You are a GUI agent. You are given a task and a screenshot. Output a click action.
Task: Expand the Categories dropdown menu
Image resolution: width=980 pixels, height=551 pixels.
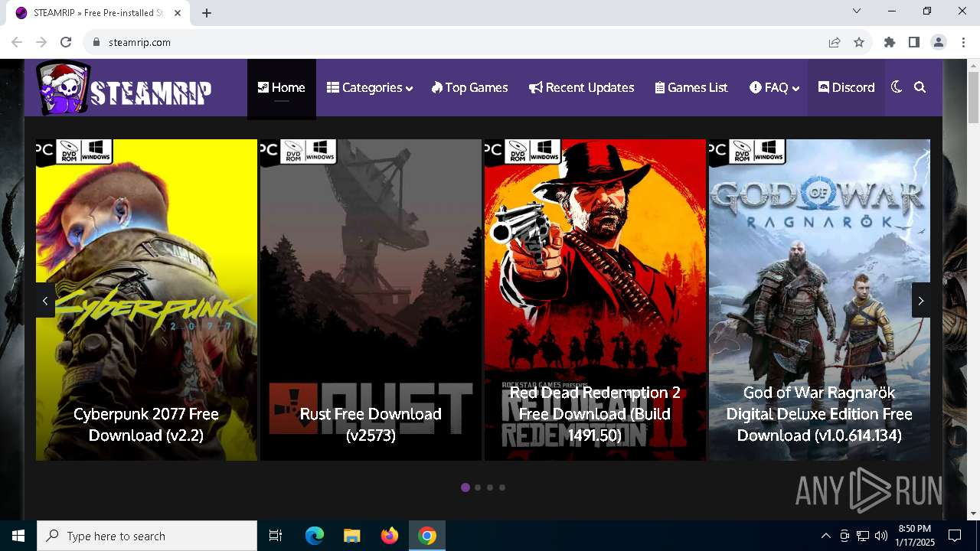(x=370, y=87)
